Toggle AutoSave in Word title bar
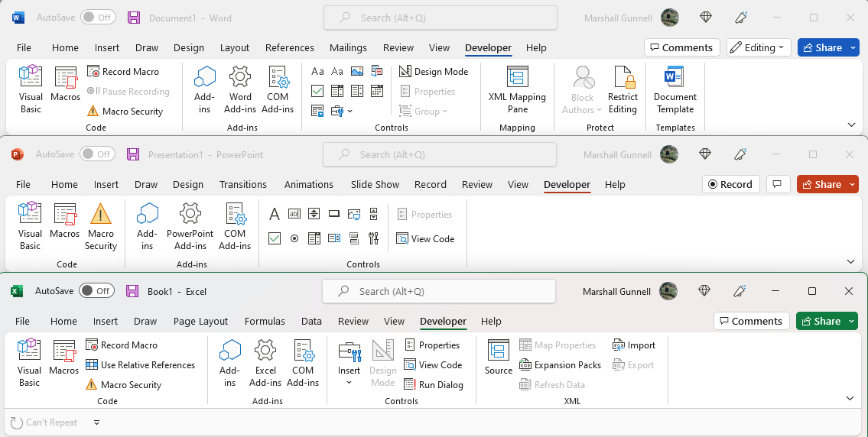 (x=98, y=17)
